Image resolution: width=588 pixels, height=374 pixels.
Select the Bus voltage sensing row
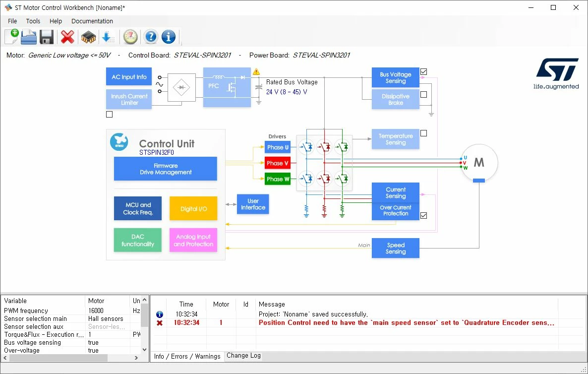tap(71, 342)
